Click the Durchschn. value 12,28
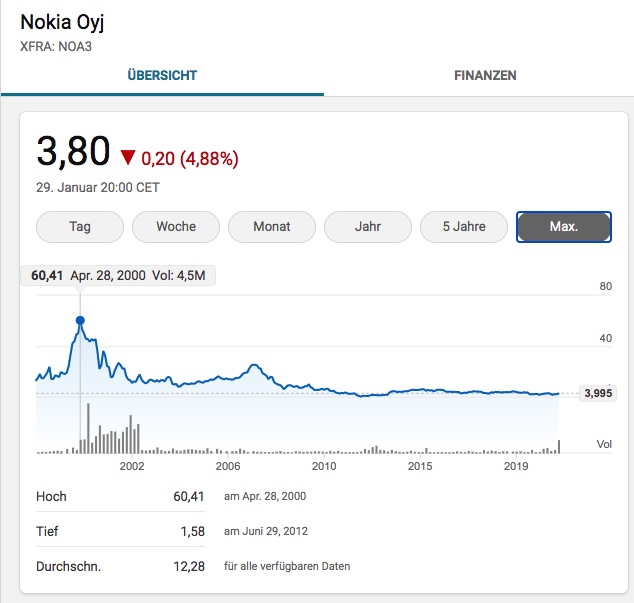The image size is (634, 603). pyautogui.click(x=189, y=566)
